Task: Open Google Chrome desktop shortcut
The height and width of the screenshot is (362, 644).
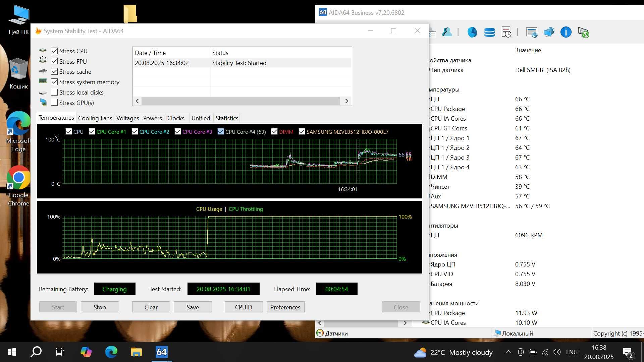Action: coord(18,186)
